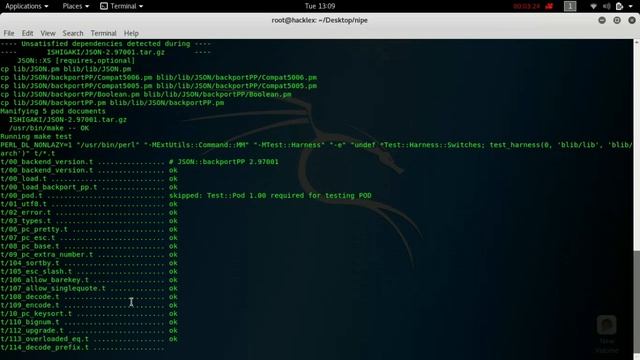
Task: Open the Help menu
Action: click(x=131, y=33)
